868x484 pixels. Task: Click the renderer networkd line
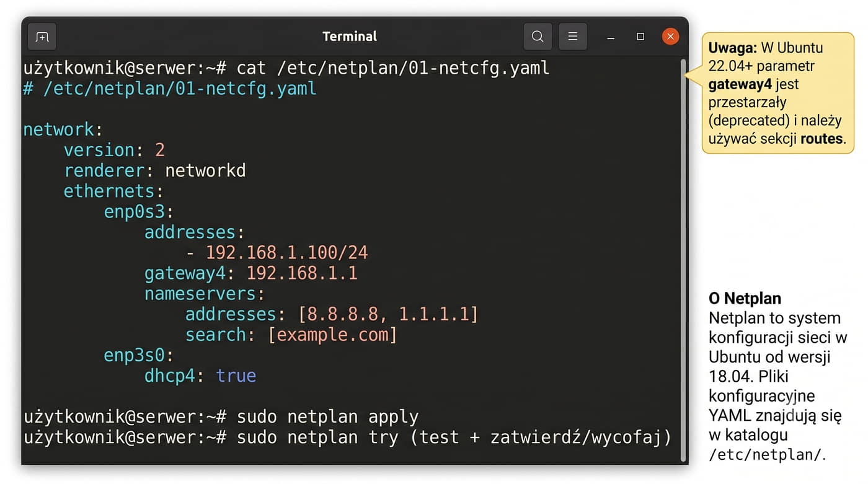pyautogui.click(x=155, y=170)
